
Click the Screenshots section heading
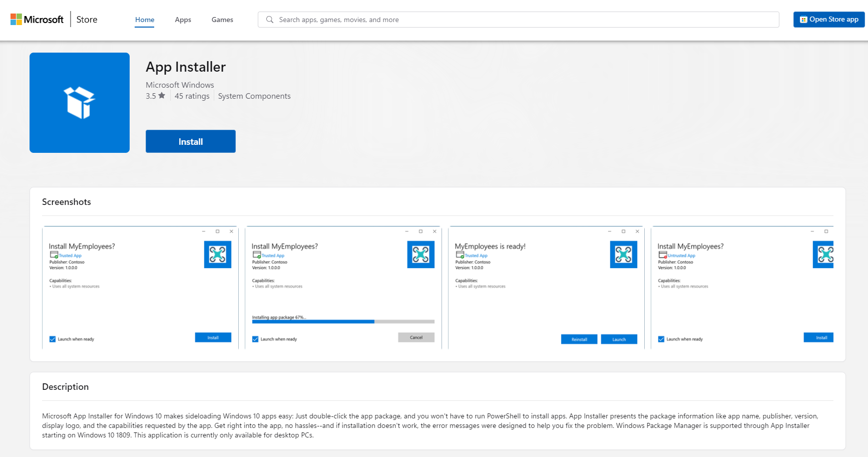67,202
